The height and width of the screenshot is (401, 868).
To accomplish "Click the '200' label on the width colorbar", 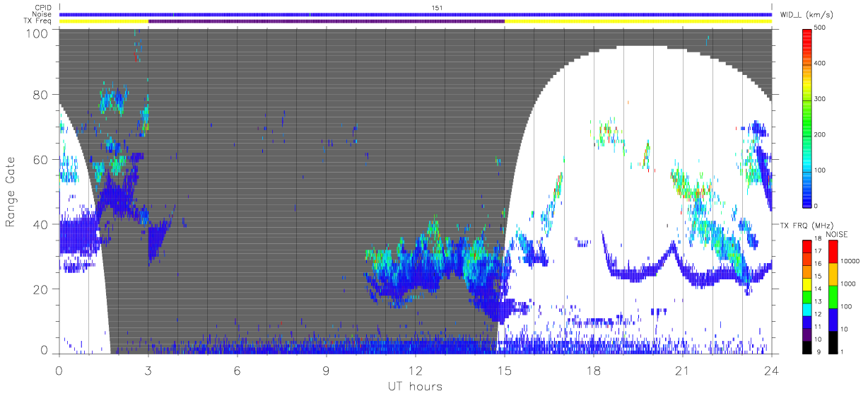I will 820,134.
